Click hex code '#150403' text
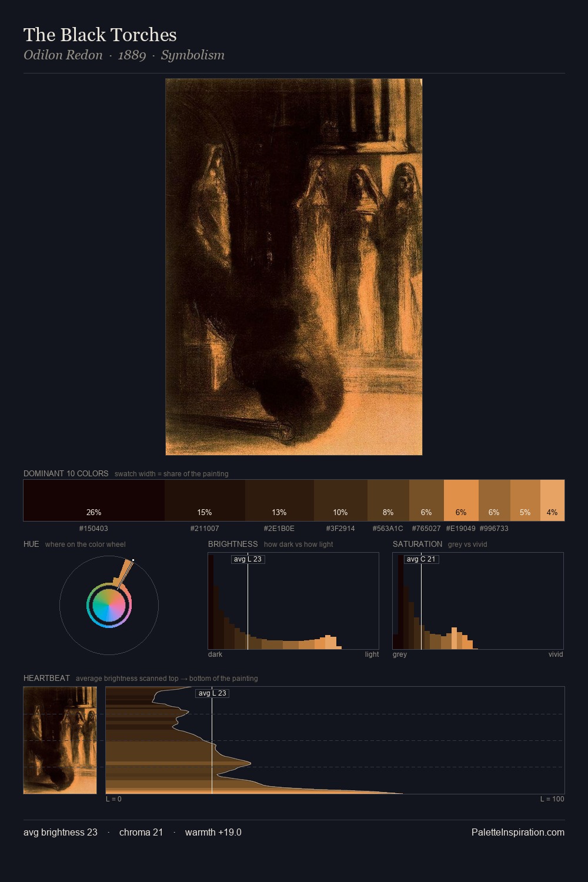 (x=93, y=529)
